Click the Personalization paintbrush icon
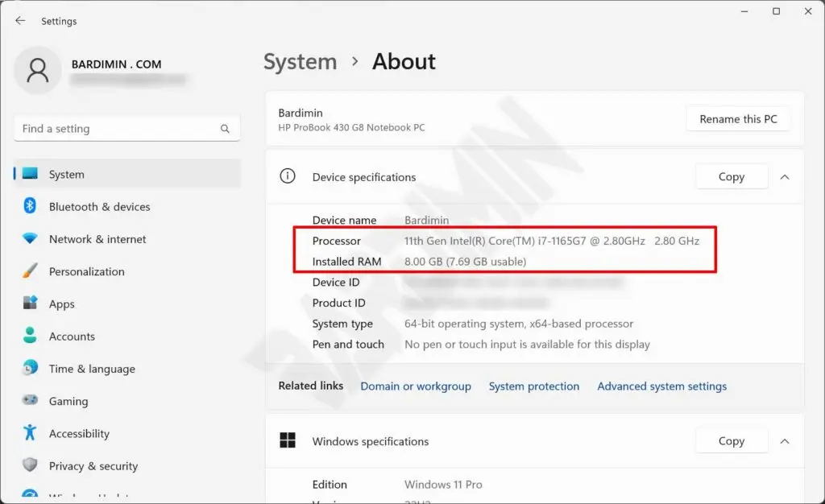The height and width of the screenshot is (504, 825). point(30,271)
